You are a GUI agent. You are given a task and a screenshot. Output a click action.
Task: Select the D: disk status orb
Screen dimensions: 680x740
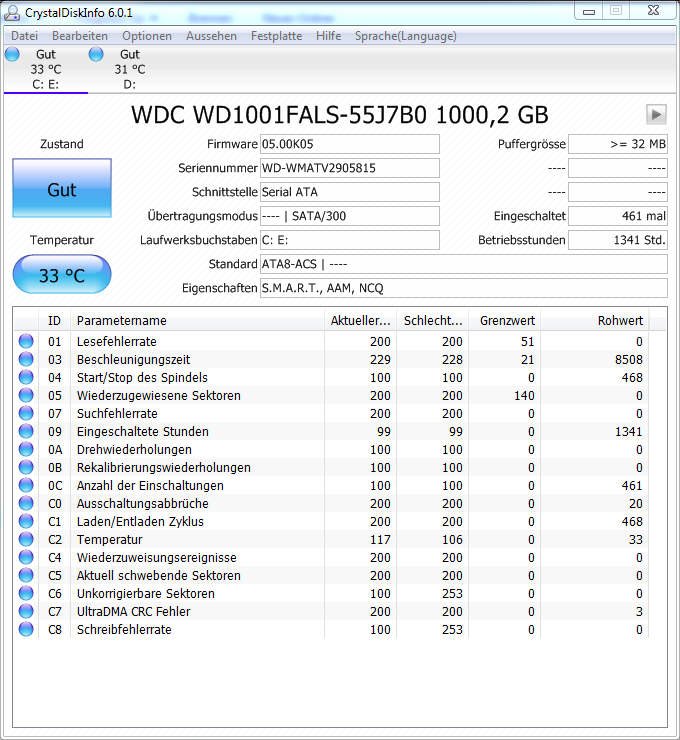[96, 54]
